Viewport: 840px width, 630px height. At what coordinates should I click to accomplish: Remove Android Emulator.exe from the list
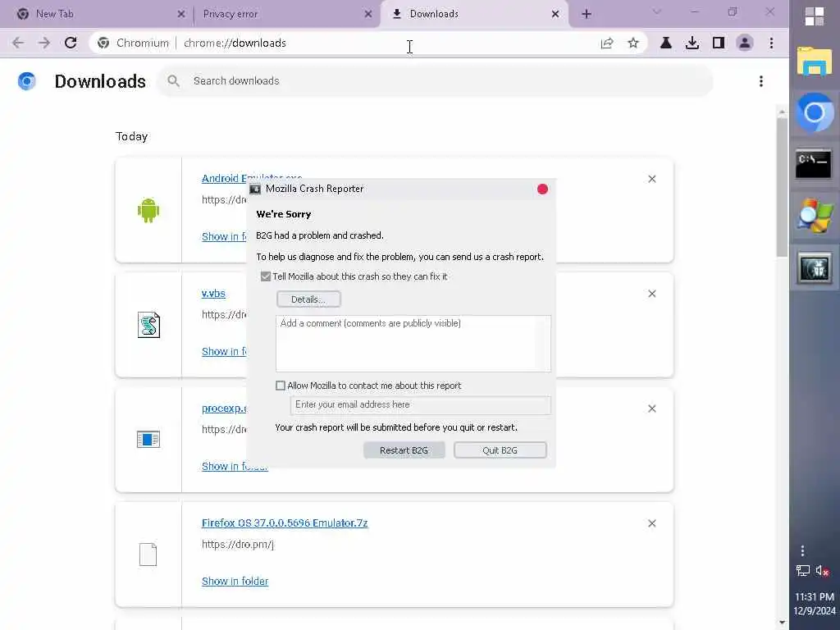click(652, 179)
